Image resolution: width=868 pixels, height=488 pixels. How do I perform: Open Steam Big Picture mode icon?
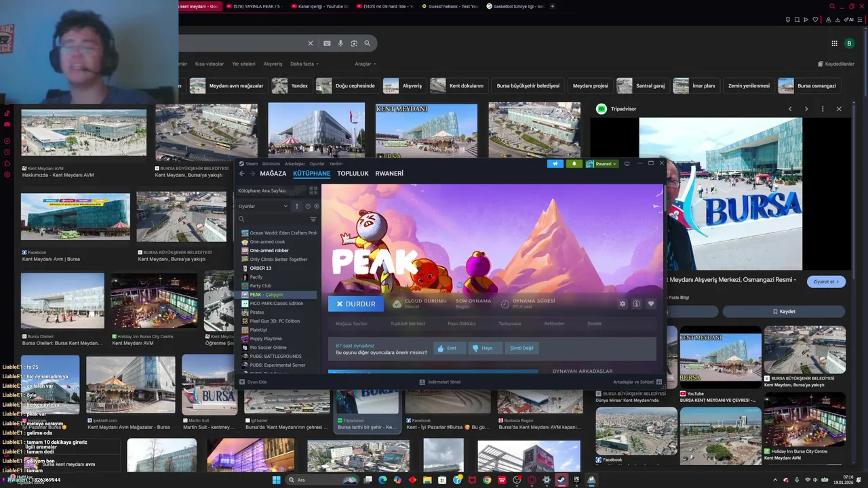click(627, 163)
